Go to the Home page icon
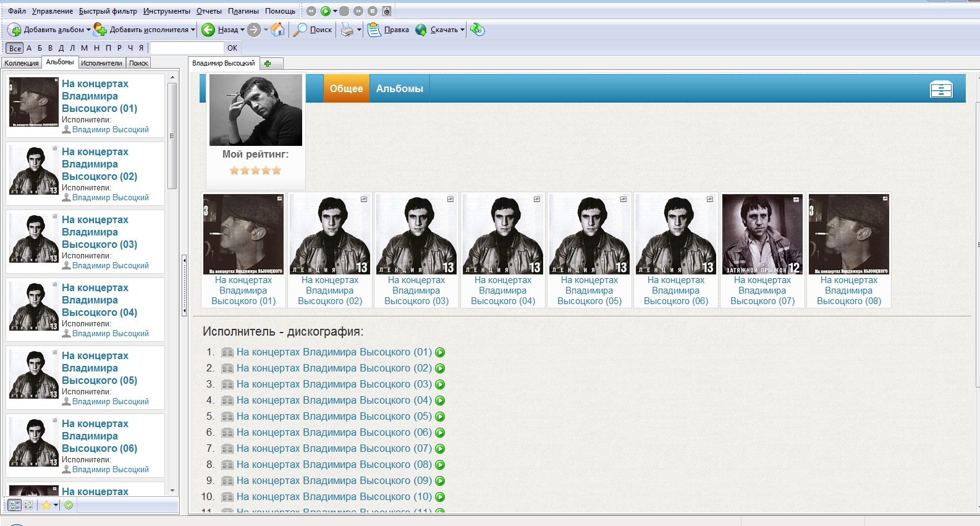This screenshot has width=980, height=526. [278, 30]
